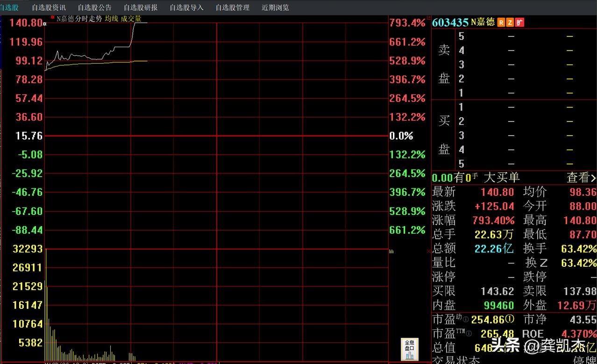The width and height of the screenshot is (597, 364).
Task: Toggle the 成交量 legend in chart title
Action: tap(131, 19)
